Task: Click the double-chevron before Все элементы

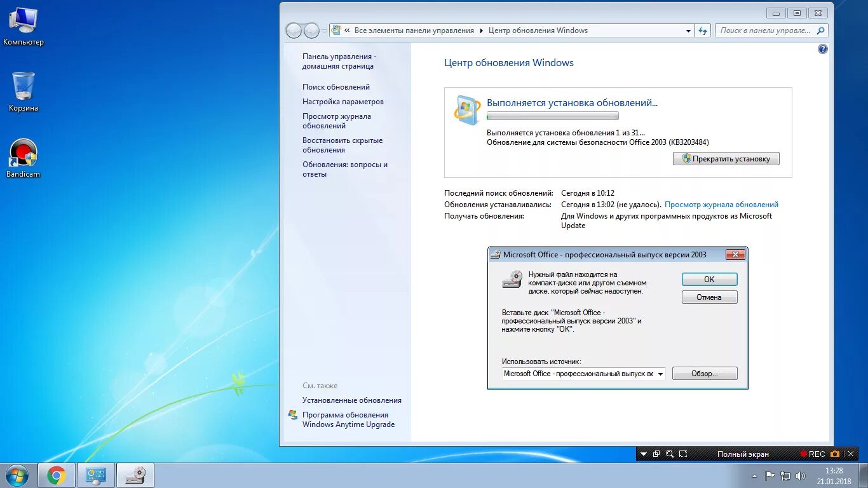Action: click(x=347, y=30)
